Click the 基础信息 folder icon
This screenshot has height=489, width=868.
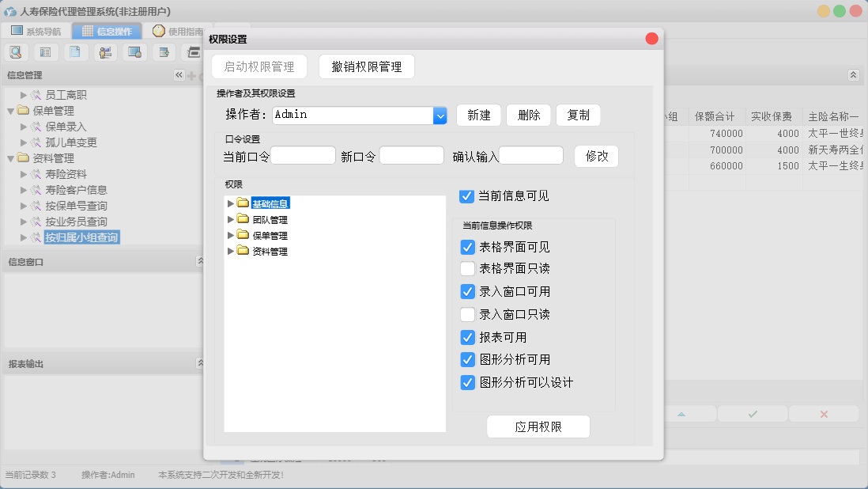click(x=243, y=203)
